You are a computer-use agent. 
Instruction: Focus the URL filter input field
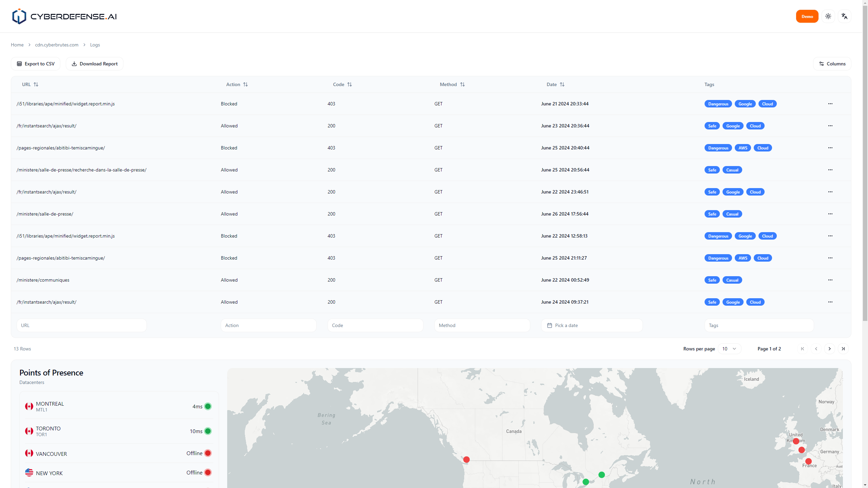81,325
